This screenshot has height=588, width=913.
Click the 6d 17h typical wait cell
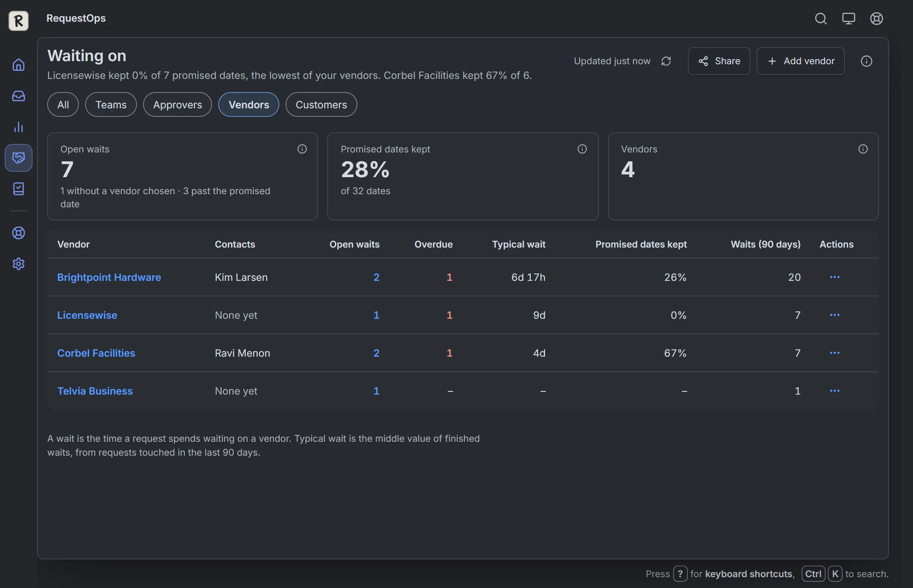528,277
